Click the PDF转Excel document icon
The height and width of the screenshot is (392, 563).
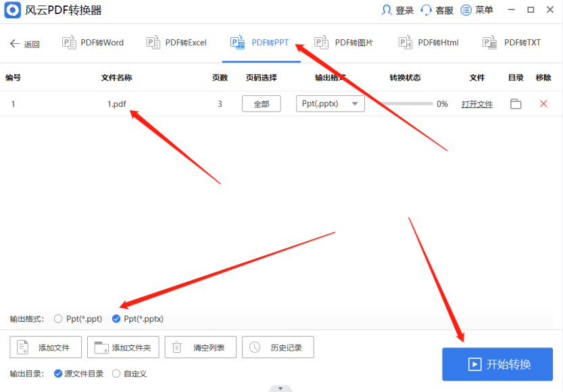(153, 43)
